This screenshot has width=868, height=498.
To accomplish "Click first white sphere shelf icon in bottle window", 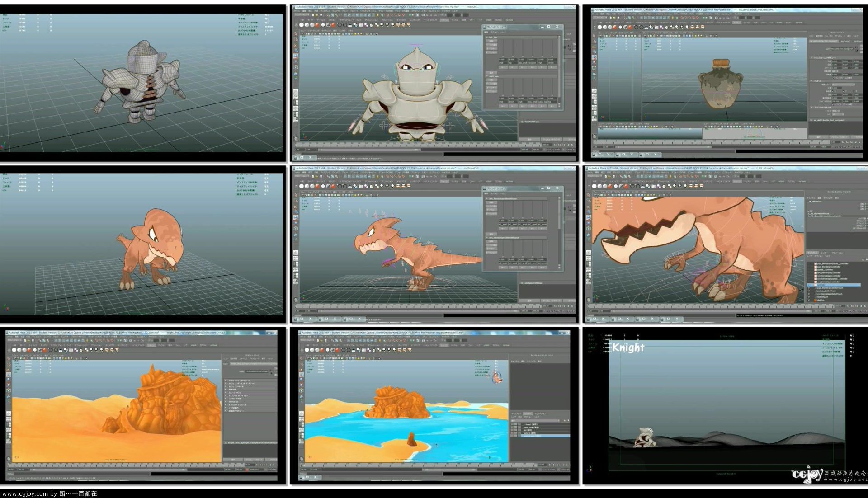I will point(599,27).
